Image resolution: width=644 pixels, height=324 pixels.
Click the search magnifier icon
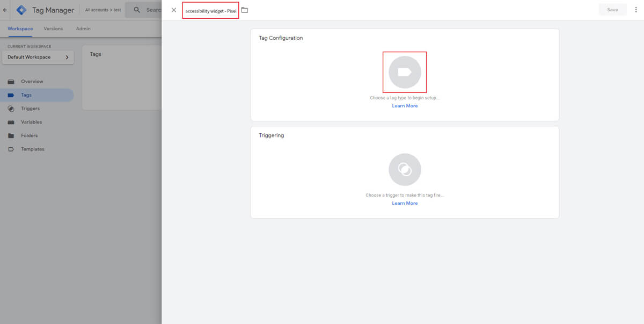[x=137, y=10]
